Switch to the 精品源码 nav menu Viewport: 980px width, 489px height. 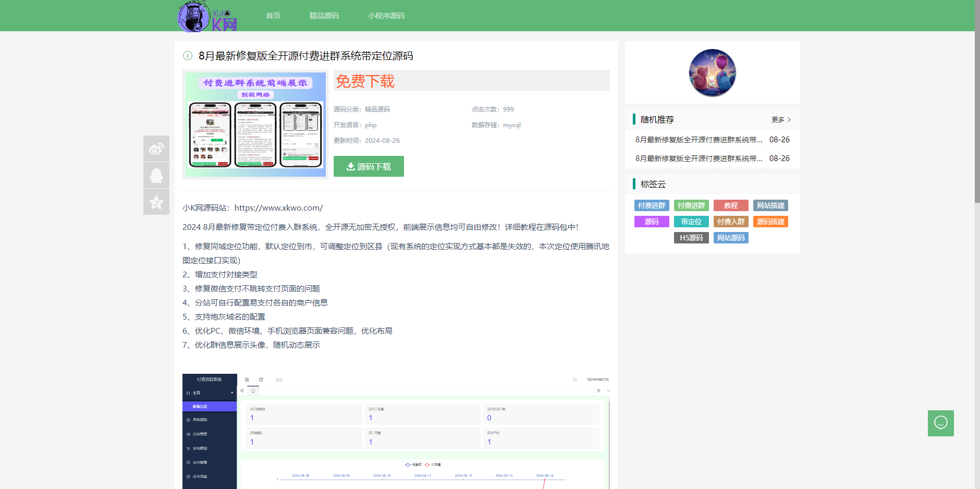pyautogui.click(x=323, y=15)
